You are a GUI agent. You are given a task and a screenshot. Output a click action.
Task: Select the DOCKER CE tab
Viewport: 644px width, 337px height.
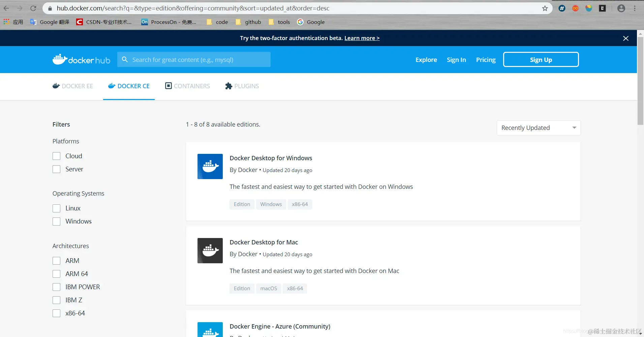click(129, 86)
